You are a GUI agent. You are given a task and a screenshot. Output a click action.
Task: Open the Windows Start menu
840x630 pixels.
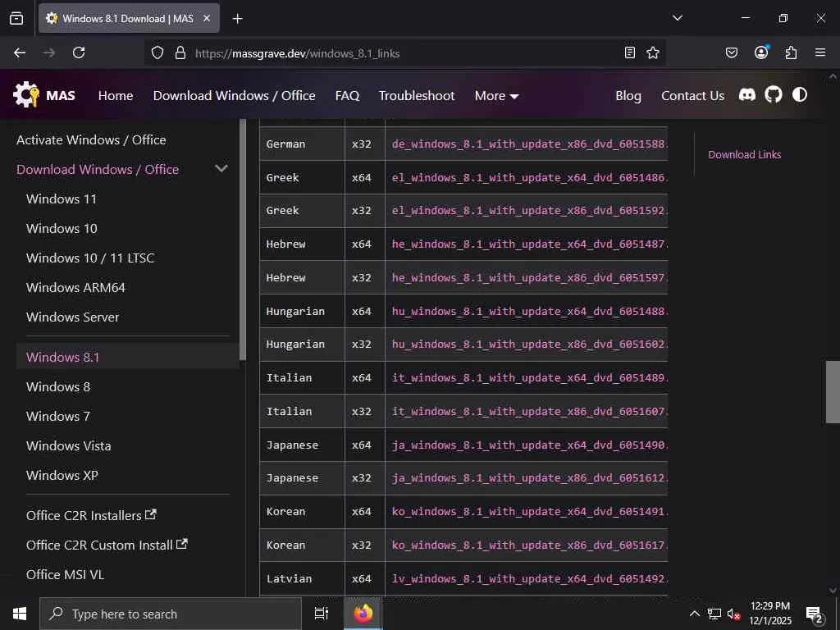(x=20, y=614)
